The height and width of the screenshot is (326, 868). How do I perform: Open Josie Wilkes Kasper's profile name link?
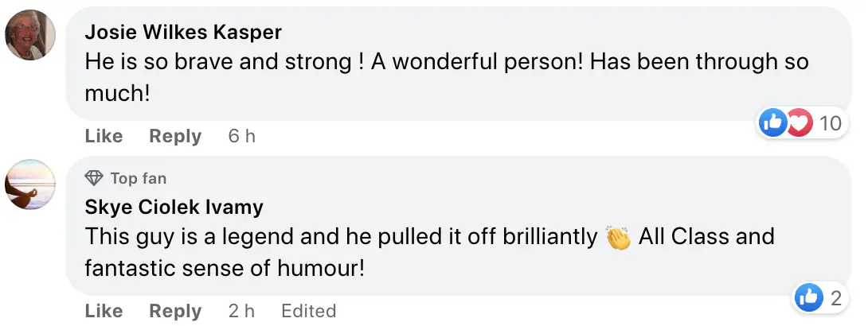point(183,32)
